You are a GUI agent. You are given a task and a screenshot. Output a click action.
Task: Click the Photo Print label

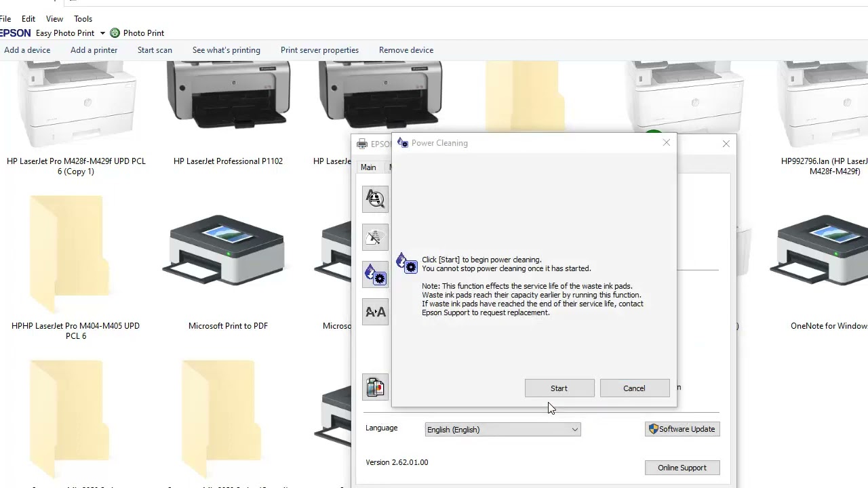pos(144,33)
